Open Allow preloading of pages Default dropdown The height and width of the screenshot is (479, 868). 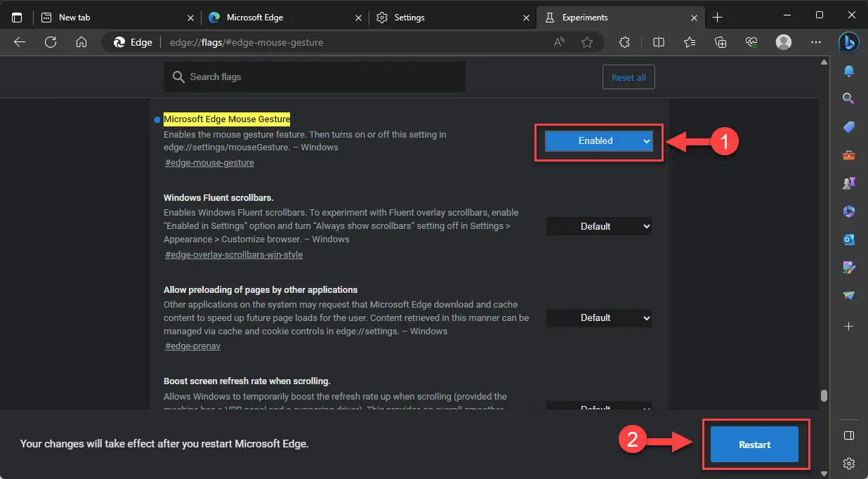tap(599, 317)
